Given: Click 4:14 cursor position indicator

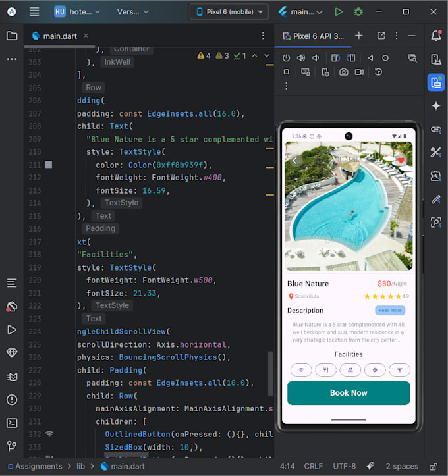Looking at the screenshot, I should tap(287, 466).
